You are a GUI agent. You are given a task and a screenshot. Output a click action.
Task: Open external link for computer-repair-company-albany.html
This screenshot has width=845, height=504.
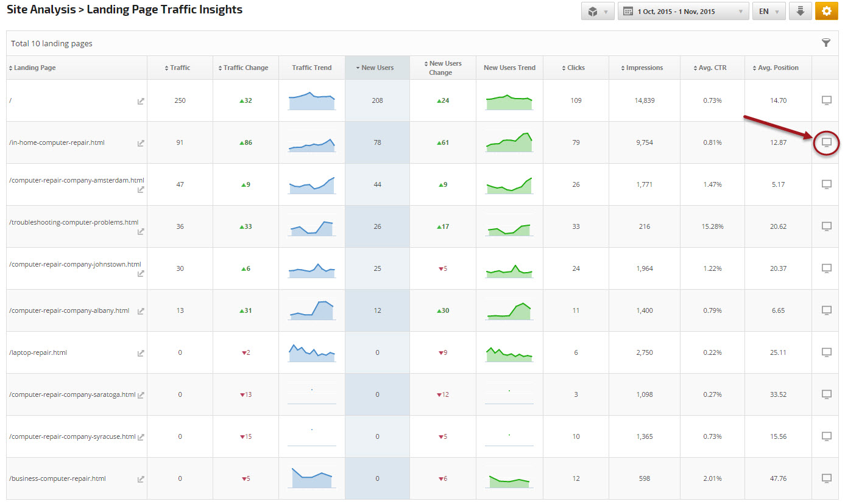(x=141, y=311)
